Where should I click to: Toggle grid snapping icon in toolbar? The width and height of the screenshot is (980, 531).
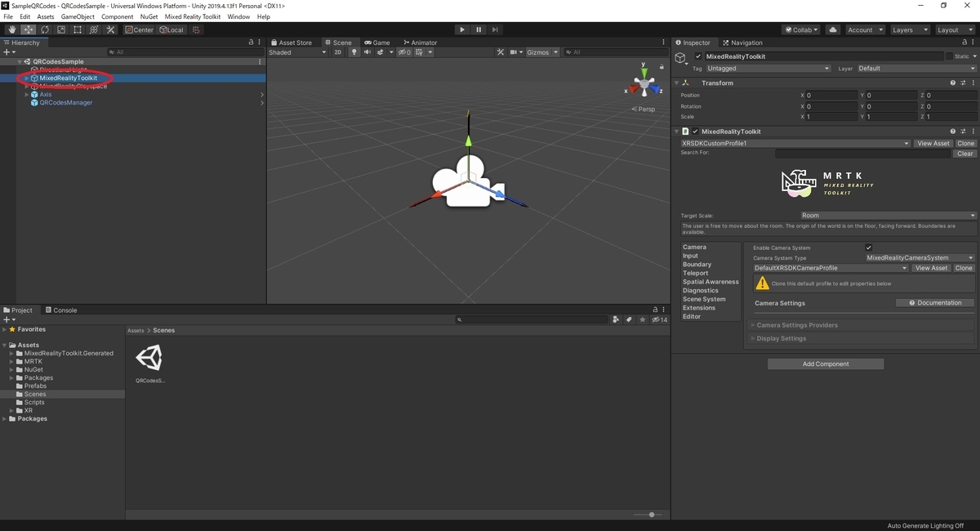[x=196, y=29]
